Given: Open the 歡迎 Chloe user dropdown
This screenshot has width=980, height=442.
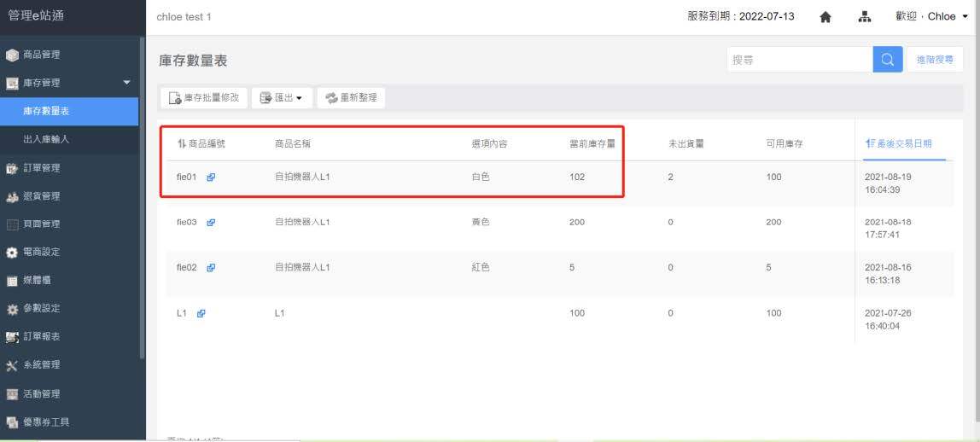Looking at the screenshot, I should (930, 17).
